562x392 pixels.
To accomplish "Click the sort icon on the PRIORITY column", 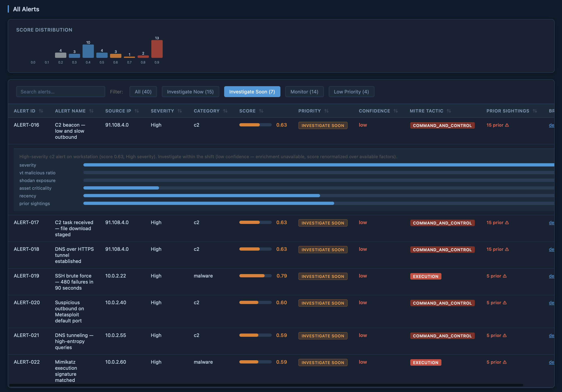I will click(x=327, y=111).
